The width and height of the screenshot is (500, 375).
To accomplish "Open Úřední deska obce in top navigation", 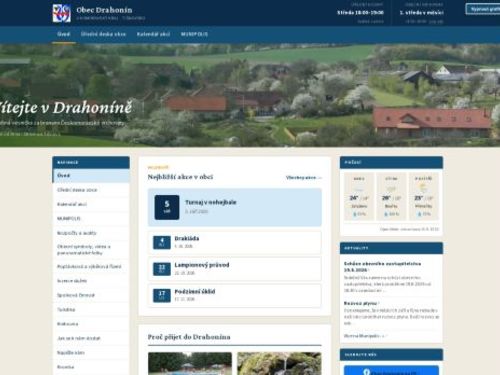I will click(x=103, y=34).
